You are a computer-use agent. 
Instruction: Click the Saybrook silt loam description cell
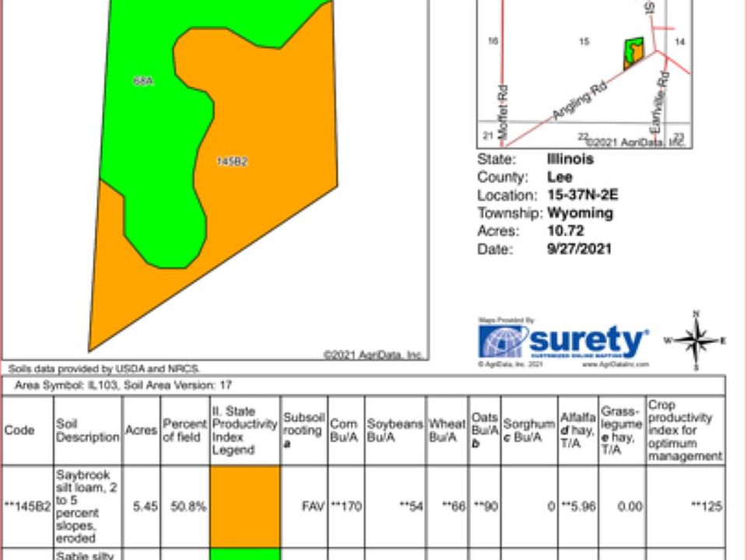coord(86,506)
